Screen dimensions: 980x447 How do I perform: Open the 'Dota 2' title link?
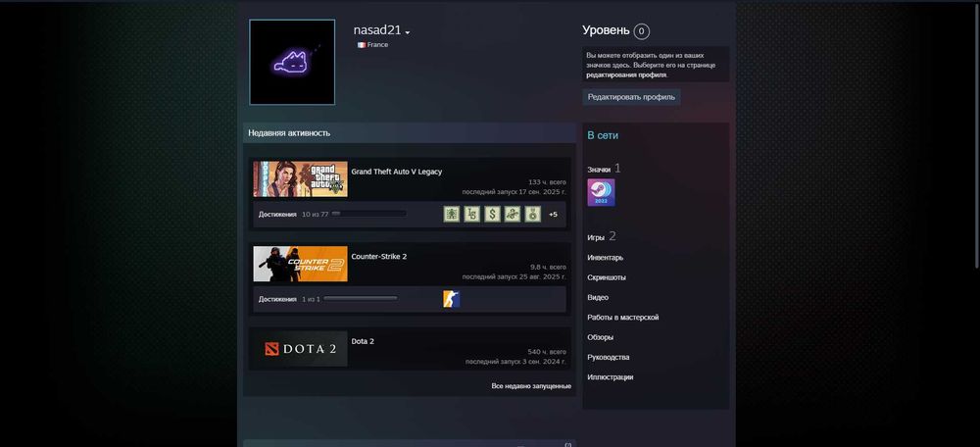363,341
